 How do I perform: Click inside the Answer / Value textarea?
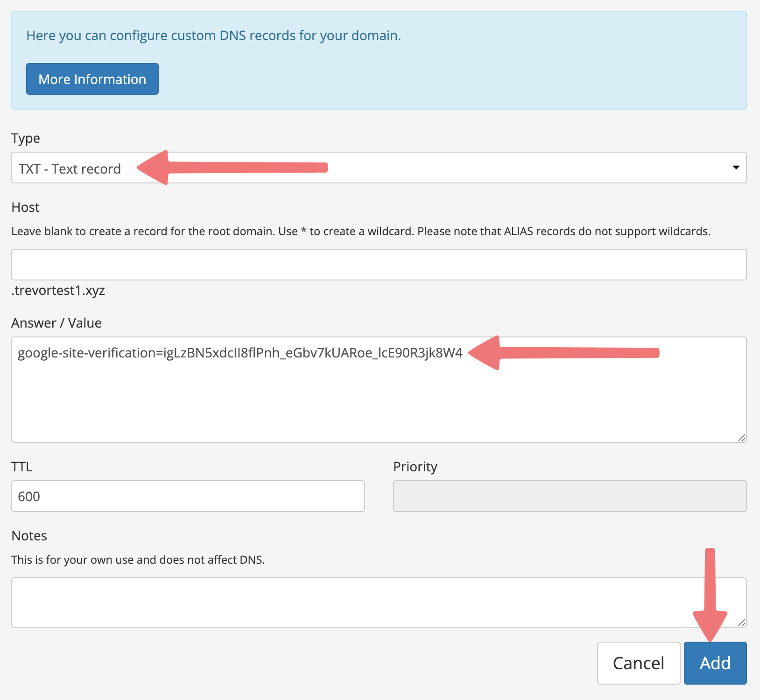click(x=379, y=390)
